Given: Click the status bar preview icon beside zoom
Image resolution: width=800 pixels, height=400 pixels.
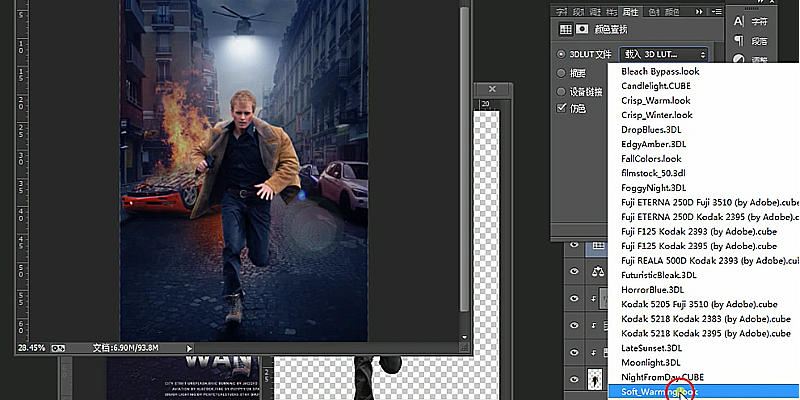Looking at the screenshot, I should click(58, 348).
